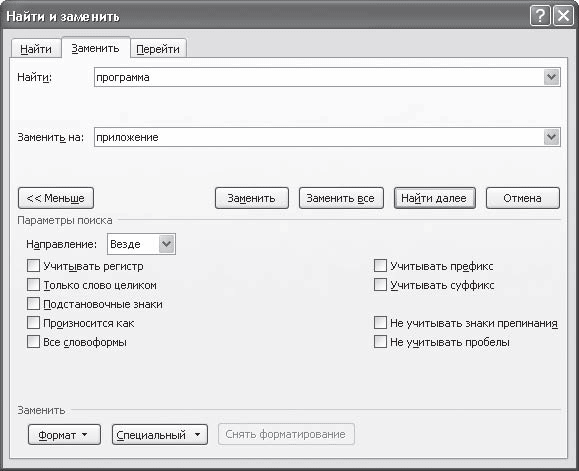Screen dimensions: 579x471
Task: Open the Формат dropdown button
Action: (x=64, y=434)
